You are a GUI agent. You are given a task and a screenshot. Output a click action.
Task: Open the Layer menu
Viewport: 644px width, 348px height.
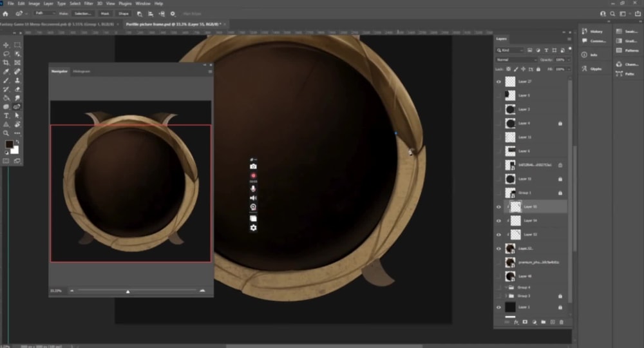pyautogui.click(x=48, y=3)
